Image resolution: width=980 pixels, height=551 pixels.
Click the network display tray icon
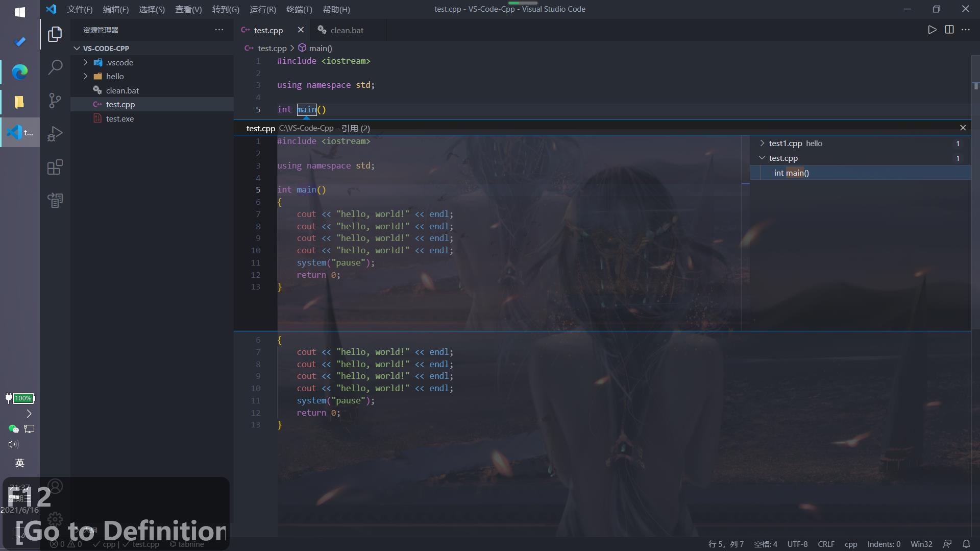pos(29,429)
